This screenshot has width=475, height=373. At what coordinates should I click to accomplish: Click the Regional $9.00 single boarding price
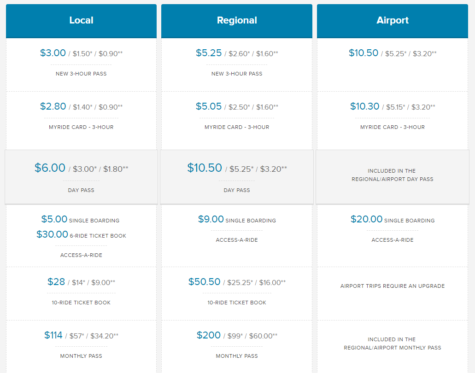click(x=211, y=219)
